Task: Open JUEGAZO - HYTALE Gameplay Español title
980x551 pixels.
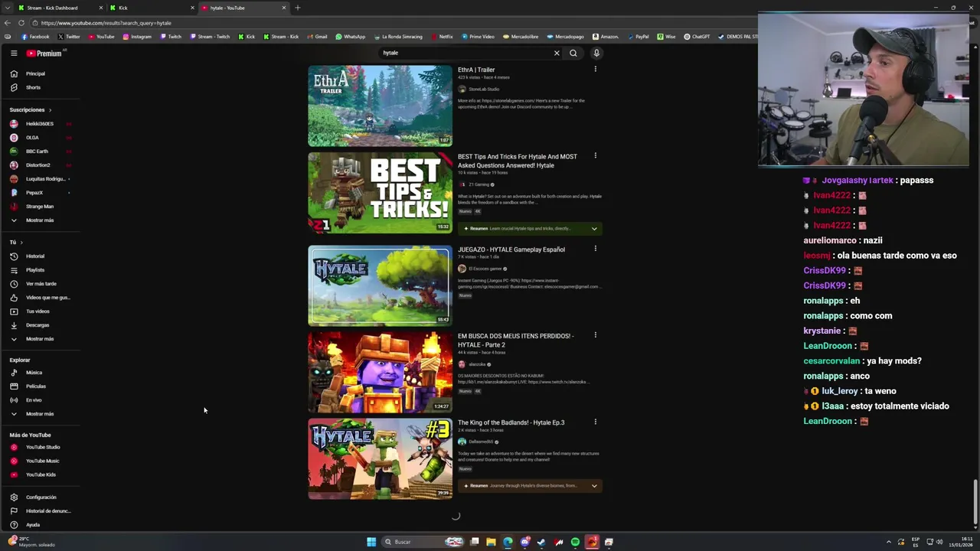Action: point(511,249)
